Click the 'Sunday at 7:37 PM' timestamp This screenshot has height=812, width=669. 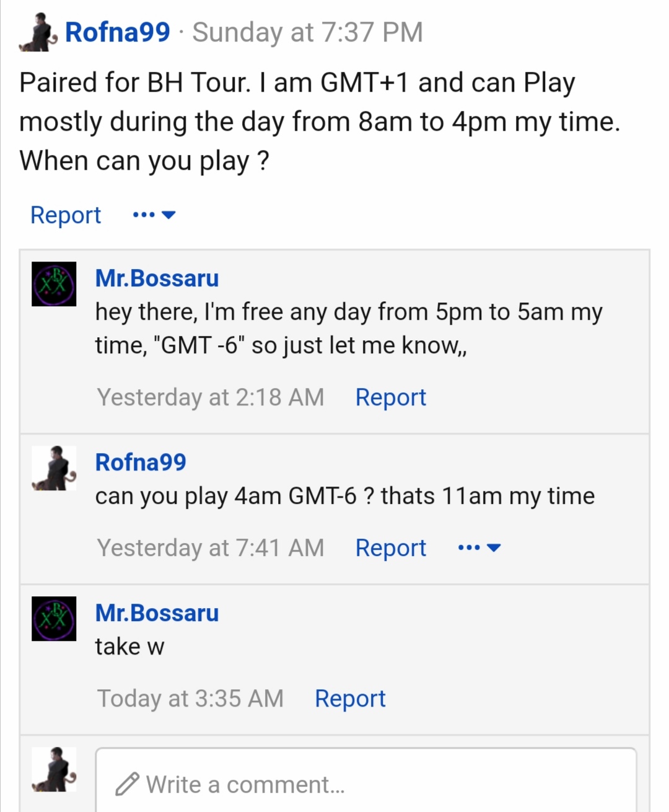tap(307, 32)
